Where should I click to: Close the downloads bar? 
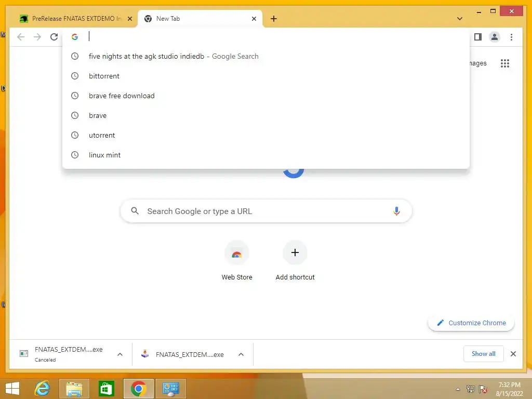tap(513, 354)
